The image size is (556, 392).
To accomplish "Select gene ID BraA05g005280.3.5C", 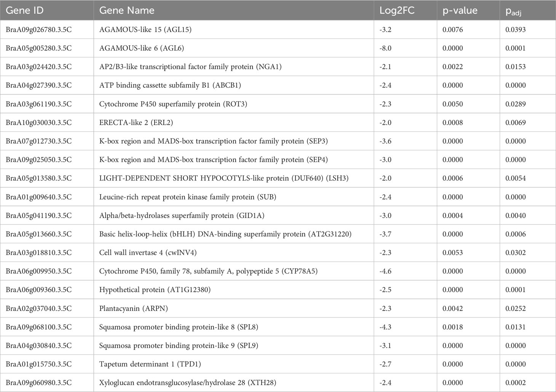I will [38, 48].
